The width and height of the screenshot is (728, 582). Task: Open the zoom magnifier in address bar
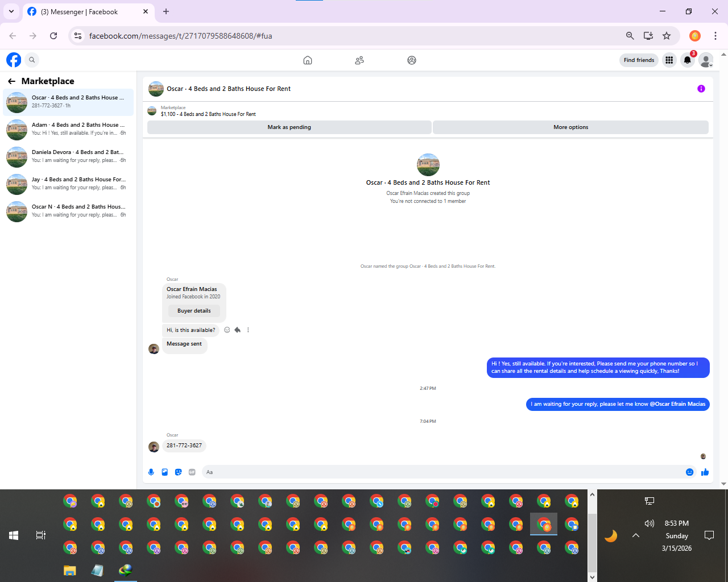[630, 36]
